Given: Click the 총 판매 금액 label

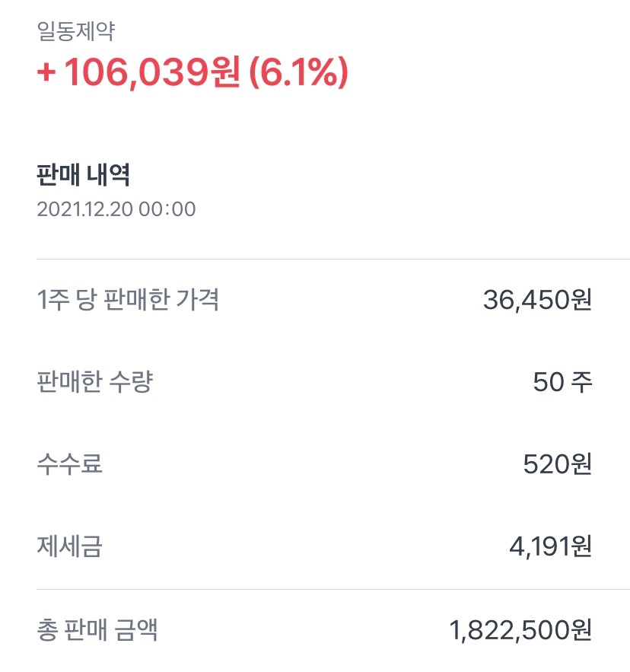Looking at the screenshot, I should click(x=97, y=629).
